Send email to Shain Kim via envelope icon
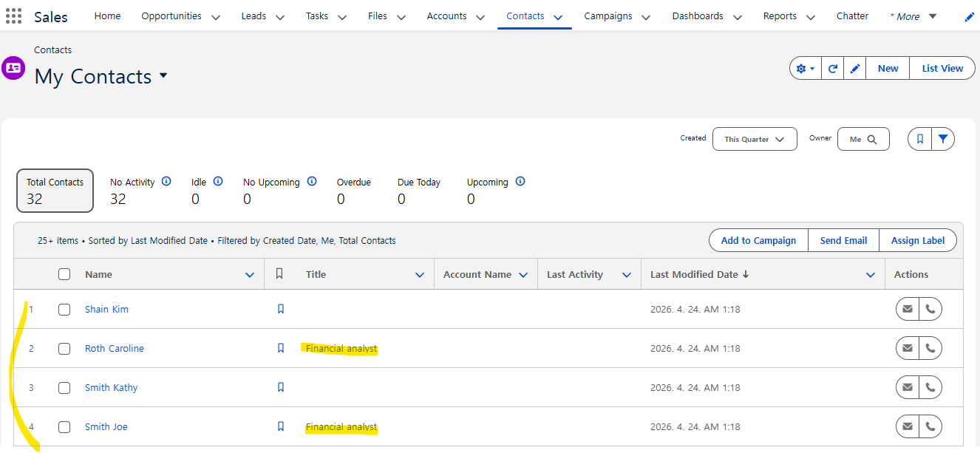 tap(908, 310)
